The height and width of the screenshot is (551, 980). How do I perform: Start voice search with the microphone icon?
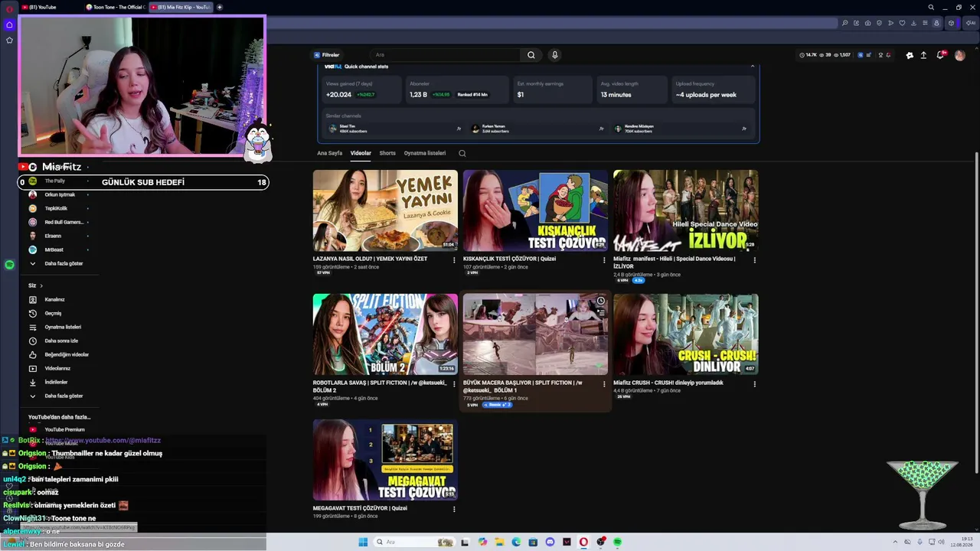coord(555,55)
